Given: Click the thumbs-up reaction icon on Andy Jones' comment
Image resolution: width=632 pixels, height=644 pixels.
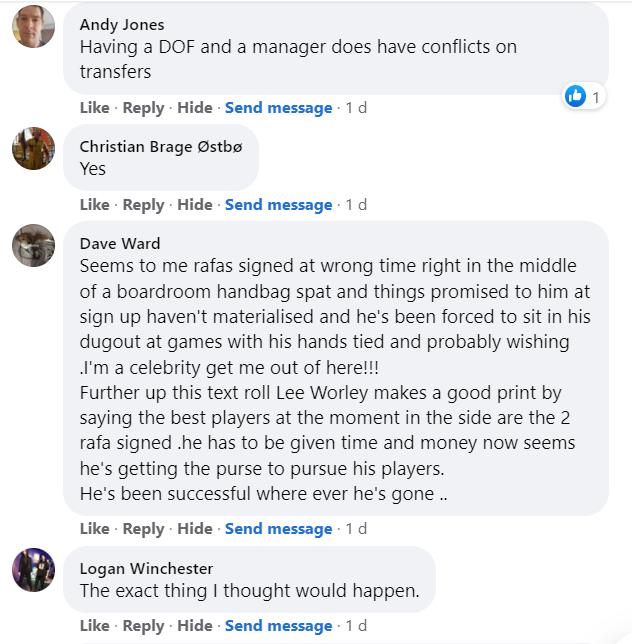Looking at the screenshot, I should click(x=575, y=97).
